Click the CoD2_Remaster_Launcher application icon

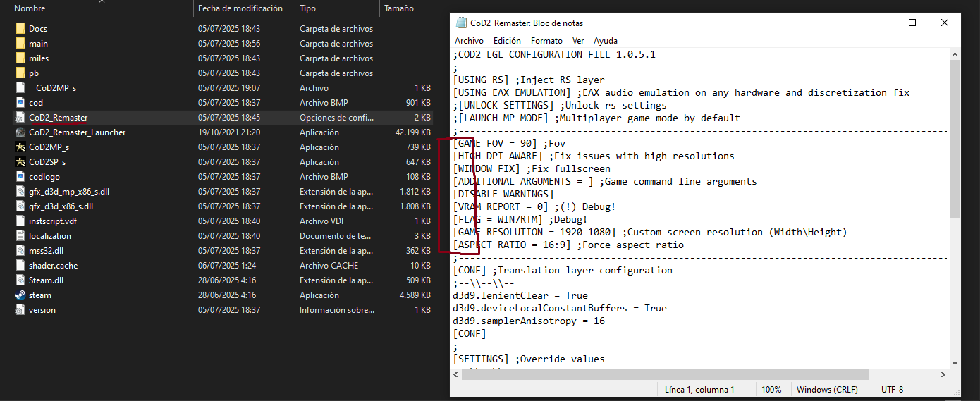coord(20,132)
